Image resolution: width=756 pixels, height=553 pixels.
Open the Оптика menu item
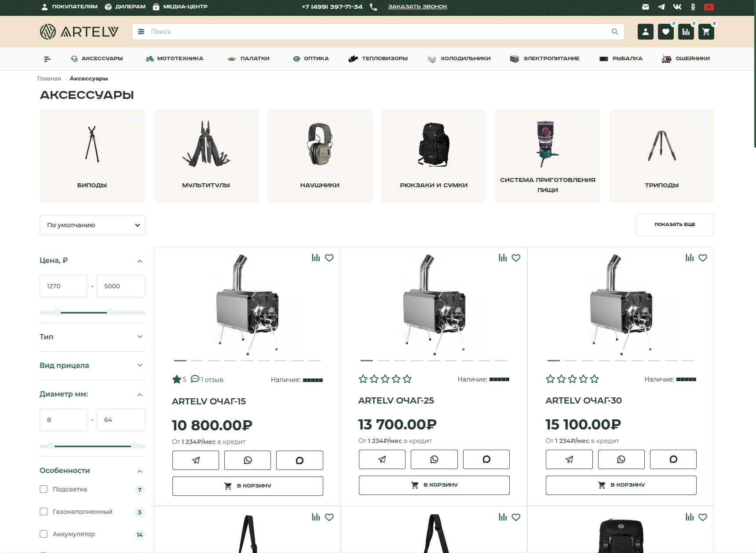(x=311, y=58)
